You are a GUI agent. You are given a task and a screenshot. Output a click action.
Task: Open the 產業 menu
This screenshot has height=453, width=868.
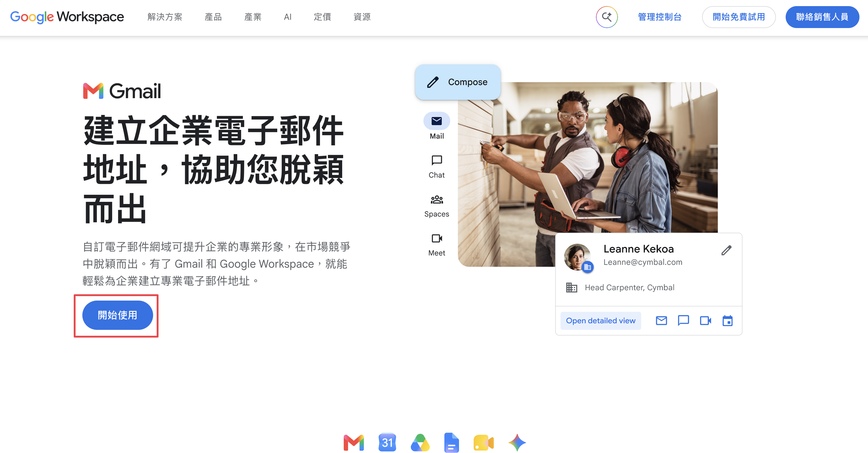tap(253, 17)
